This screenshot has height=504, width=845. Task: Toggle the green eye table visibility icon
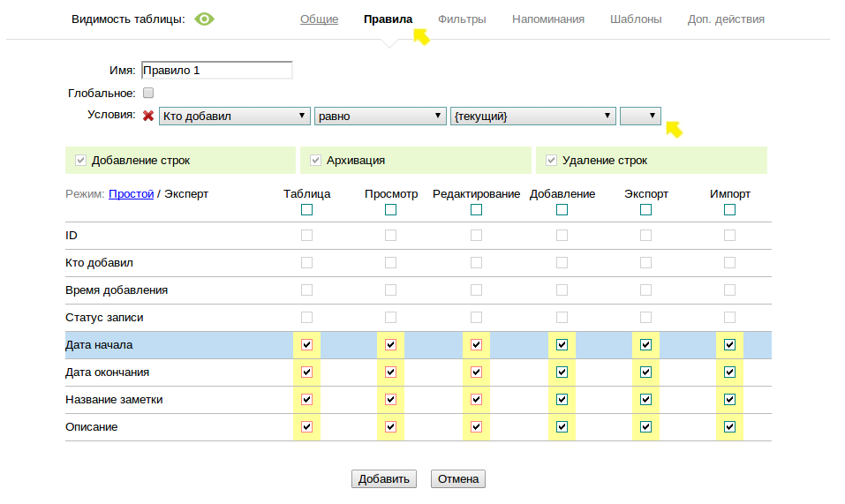point(205,19)
